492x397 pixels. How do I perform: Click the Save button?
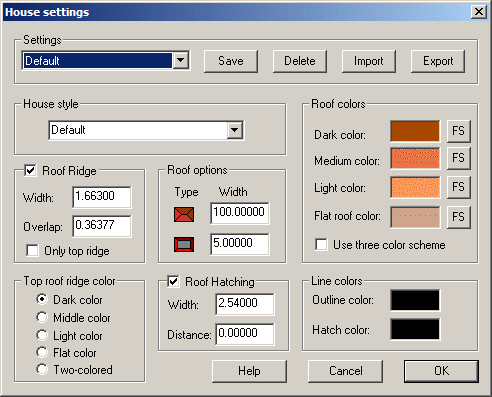click(x=231, y=61)
